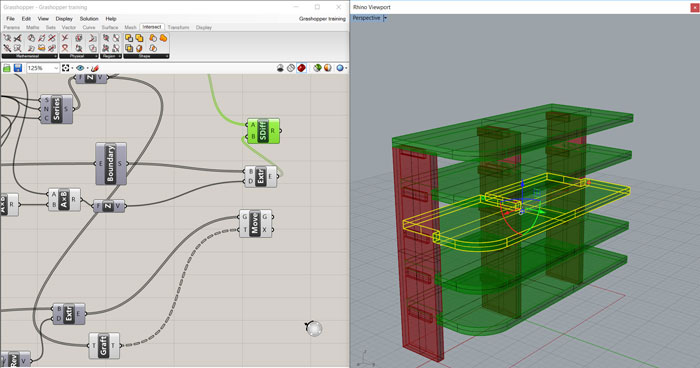The height and width of the screenshot is (368, 700).
Task: Select the Graft component on canvas
Action: 104,345
